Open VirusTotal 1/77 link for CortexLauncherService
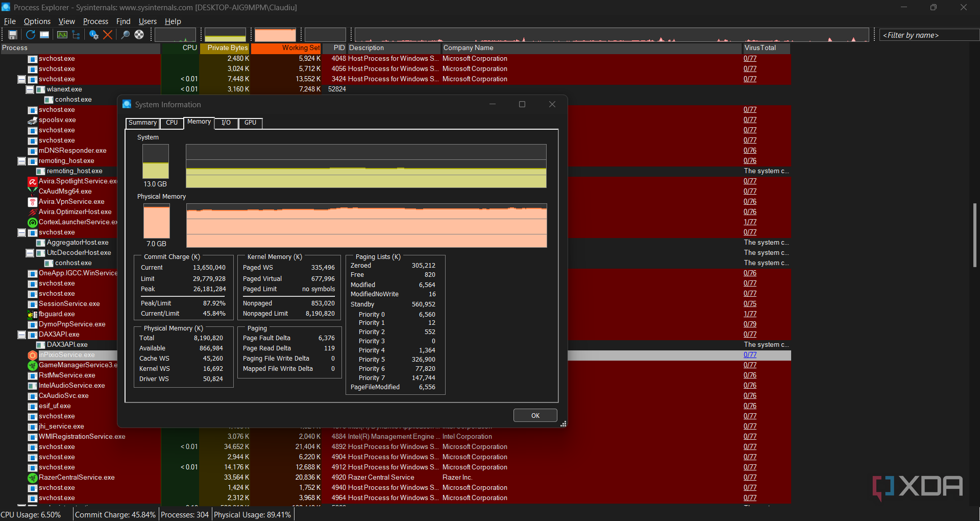980x521 pixels. 750,222
